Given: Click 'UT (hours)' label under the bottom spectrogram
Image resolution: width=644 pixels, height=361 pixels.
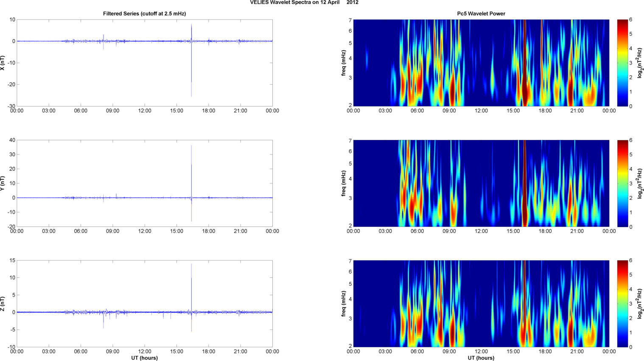Looking at the screenshot, I should pyautogui.click(x=481, y=358).
